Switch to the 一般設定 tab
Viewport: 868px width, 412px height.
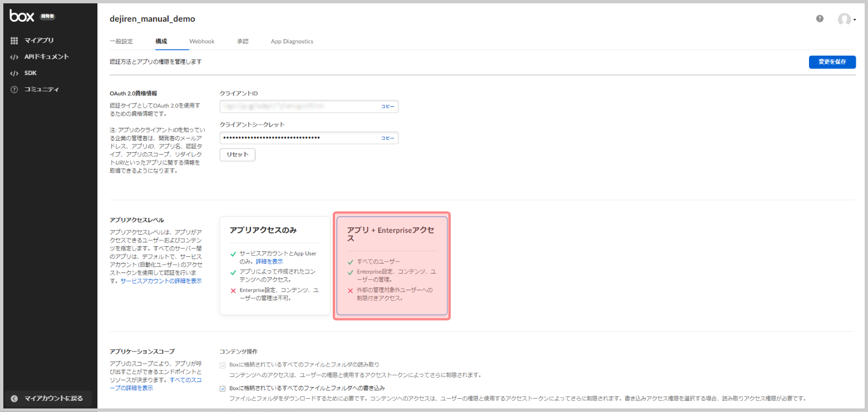[x=121, y=41]
